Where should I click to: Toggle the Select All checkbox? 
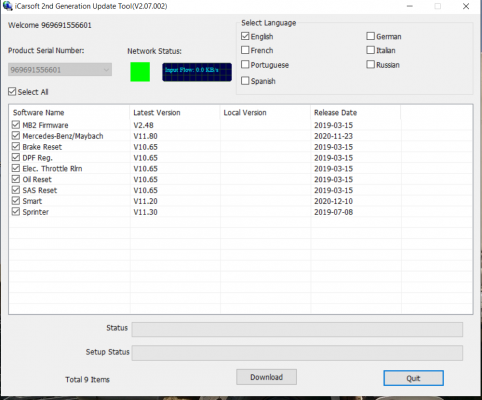[12, 92]
